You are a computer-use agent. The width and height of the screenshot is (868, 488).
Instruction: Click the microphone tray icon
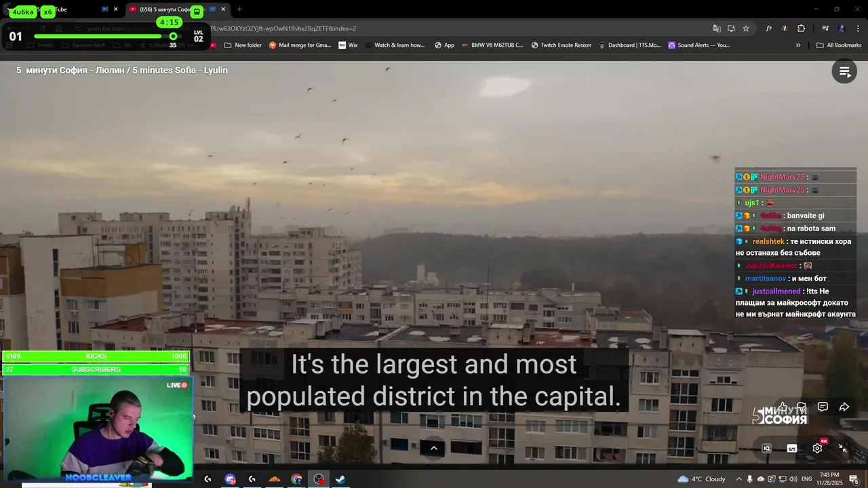pyautogui.click(x=750, y=479)
